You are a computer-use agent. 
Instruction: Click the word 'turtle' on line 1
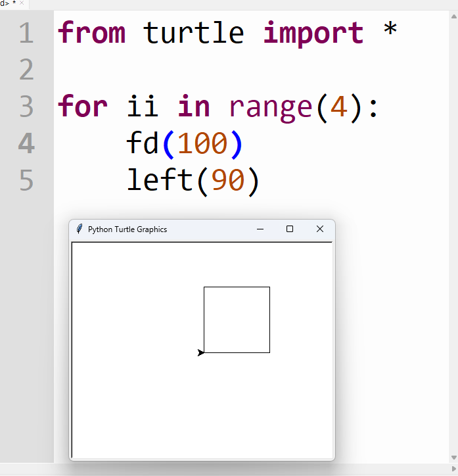coord(193,33)
